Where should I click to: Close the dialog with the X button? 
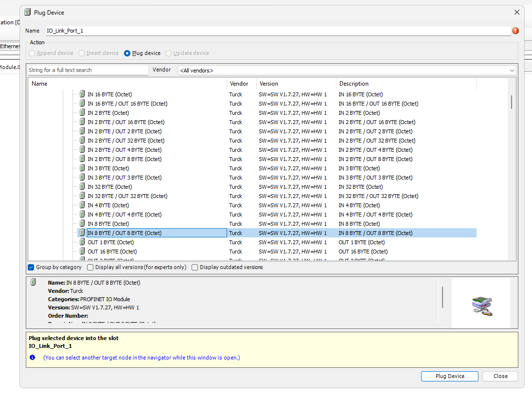(517, 12)
